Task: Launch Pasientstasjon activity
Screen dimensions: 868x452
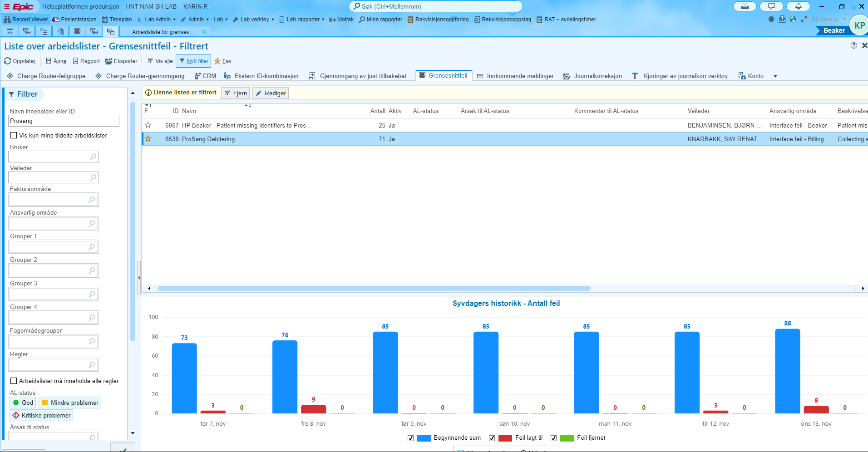Action: [74, 20]
